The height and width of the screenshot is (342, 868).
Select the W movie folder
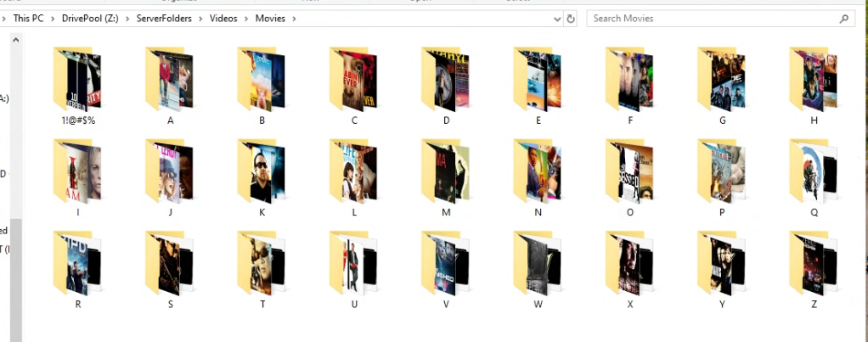click(537, 263)
